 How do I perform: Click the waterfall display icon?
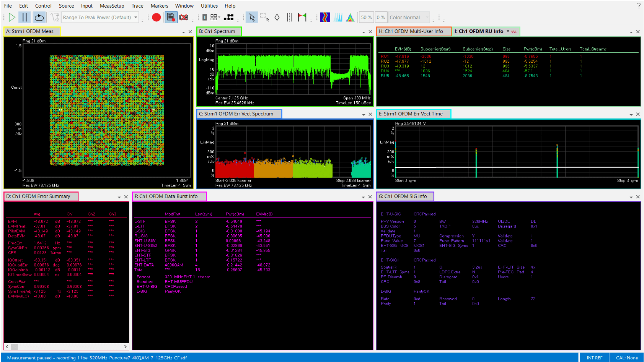coord(338,17)
